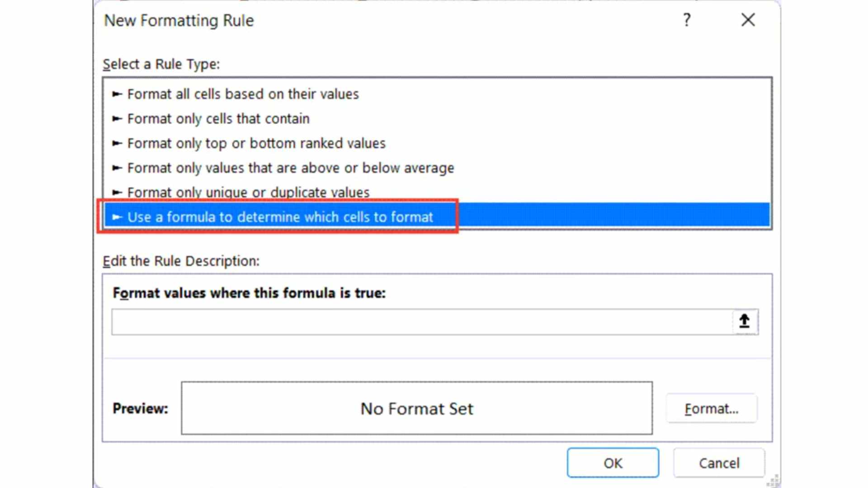
Task: Select 'Use a formula to determine which cells to format'
Action: coord(280,217)
